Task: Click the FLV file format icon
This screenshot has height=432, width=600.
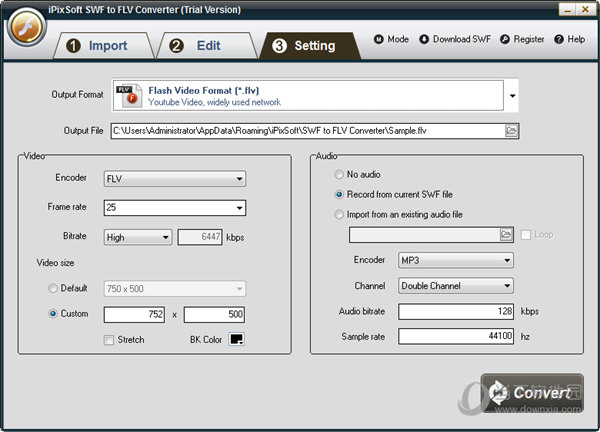Action: pyautogui.click(x=129, y=96)
